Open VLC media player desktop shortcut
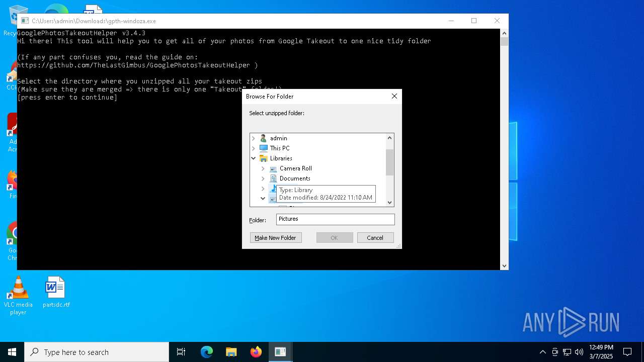Screen dimensions: 644x362 [18, 296]
